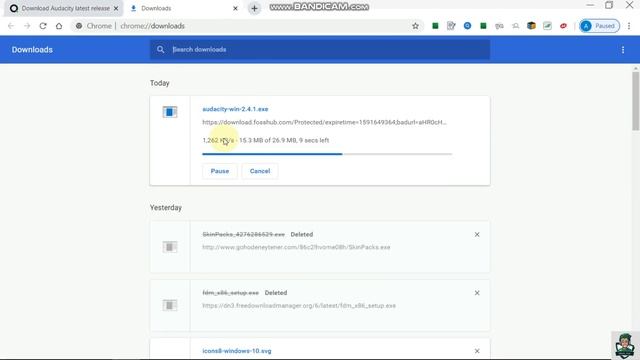Remove fdm_x86_setup.exe entry from the list
The height and width of the screenshot is (360, 640).
coord(477,293)
